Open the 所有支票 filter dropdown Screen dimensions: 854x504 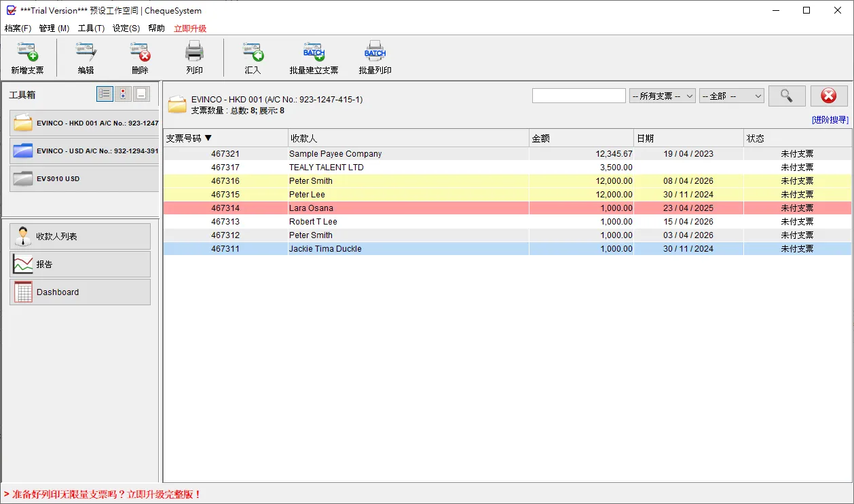[x=663, y=96]
